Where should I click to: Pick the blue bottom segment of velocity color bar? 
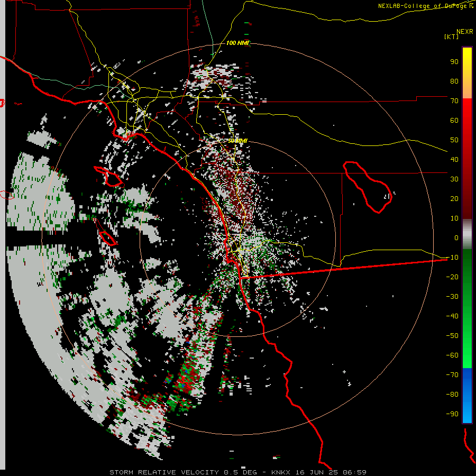click(x=467, y=395)
